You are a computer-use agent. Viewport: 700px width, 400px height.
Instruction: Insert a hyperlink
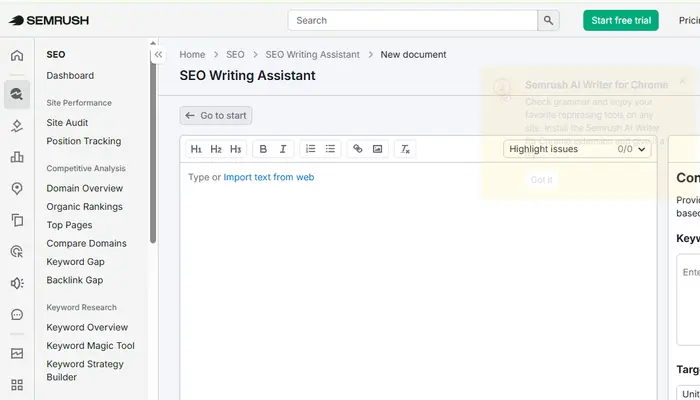point(358,149)
